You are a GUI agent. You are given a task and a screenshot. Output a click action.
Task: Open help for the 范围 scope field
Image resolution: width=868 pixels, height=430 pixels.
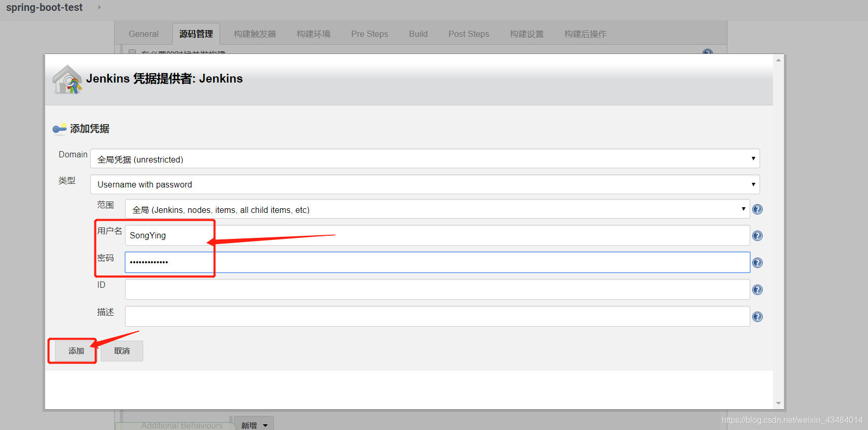tap(757, 209)
